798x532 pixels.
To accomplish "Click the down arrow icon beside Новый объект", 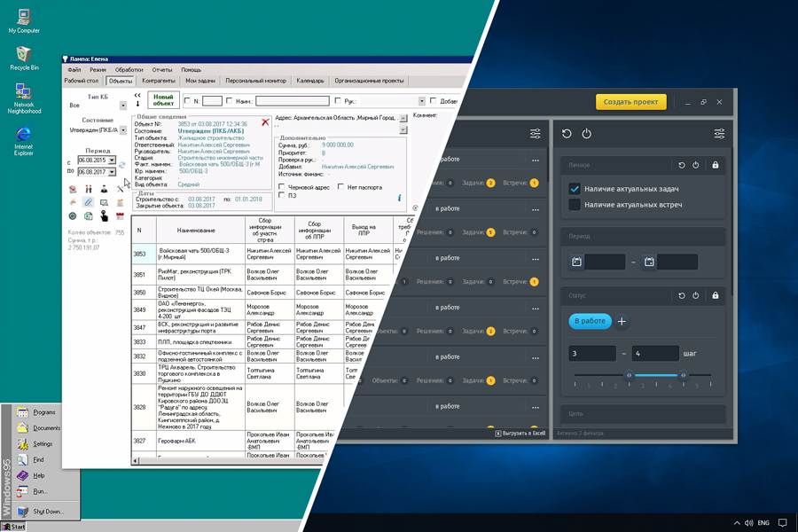I will click(x=137, y=104).
